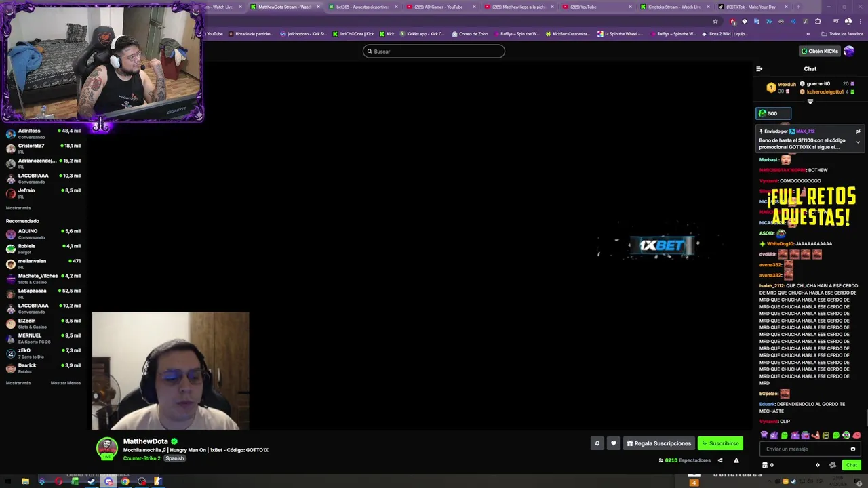The image size is (868, 488).
Task: Bookmark this page with star icon
Action: click(715, 21)
